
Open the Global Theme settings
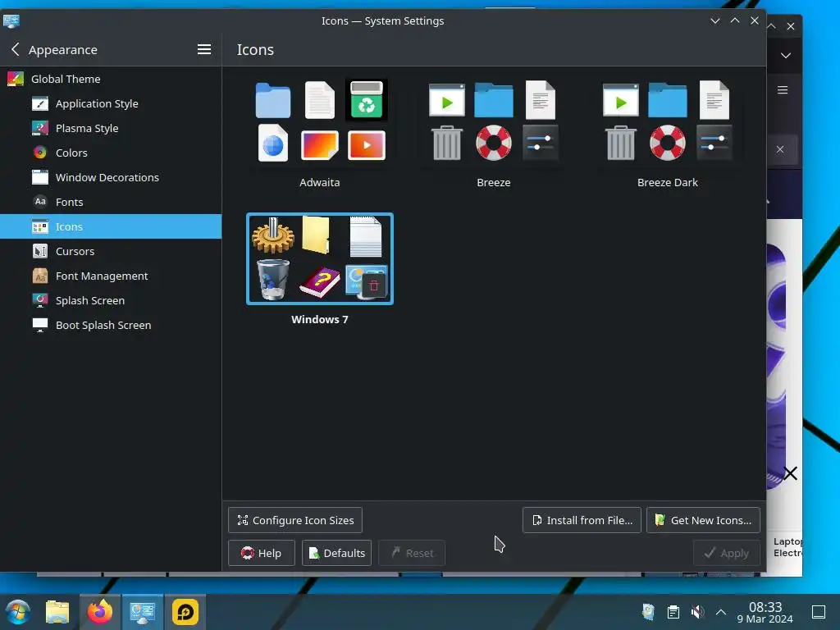click(111, 79)
